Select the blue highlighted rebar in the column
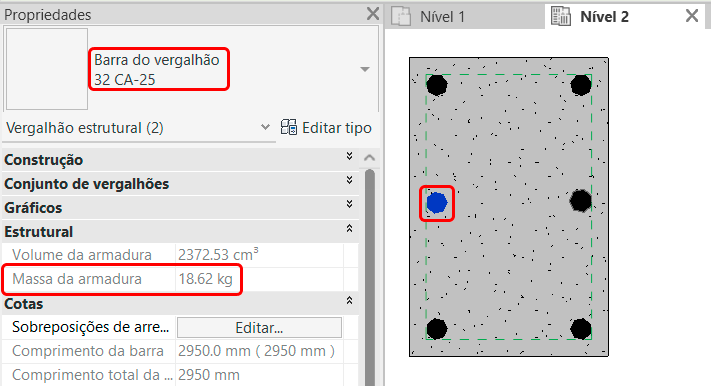This screenshot has width=711, height=386. pyautogui.click(x=437, y=203)
